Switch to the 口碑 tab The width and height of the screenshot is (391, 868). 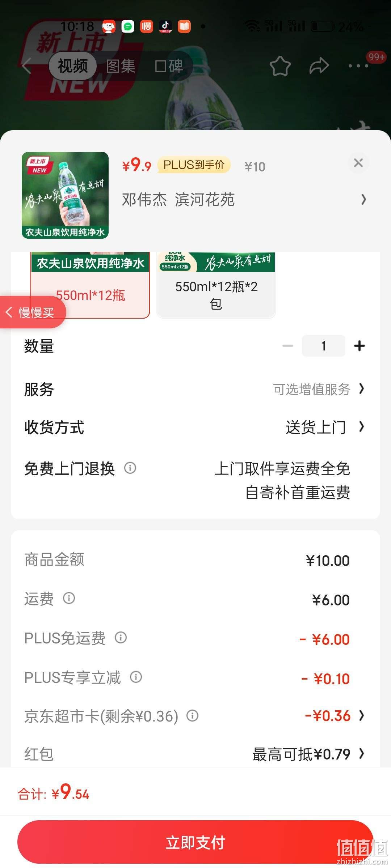coord(169,66)
